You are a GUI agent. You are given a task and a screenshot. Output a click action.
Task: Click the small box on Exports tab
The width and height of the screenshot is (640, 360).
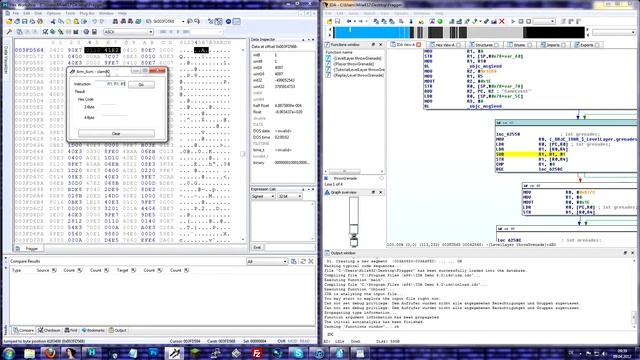tap(597, 45)
